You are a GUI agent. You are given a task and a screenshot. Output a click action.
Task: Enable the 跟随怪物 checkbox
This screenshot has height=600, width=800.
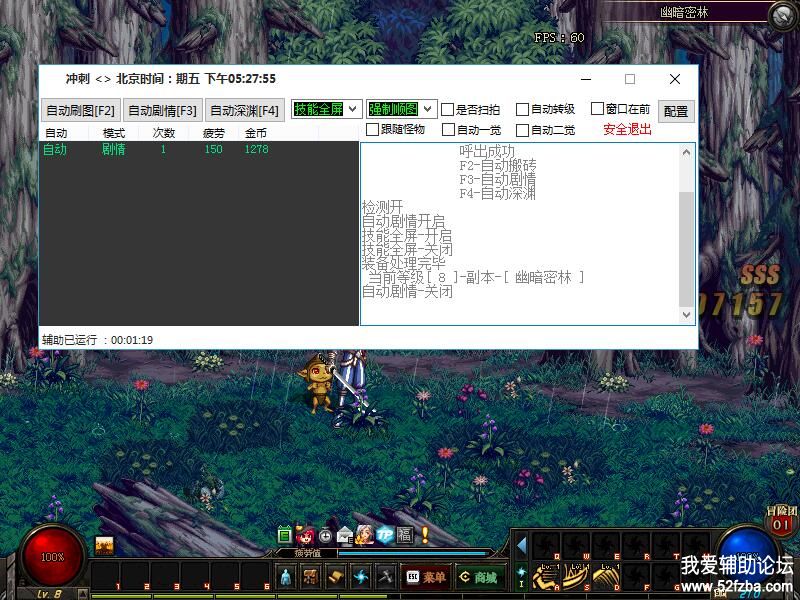coord(372,130)
